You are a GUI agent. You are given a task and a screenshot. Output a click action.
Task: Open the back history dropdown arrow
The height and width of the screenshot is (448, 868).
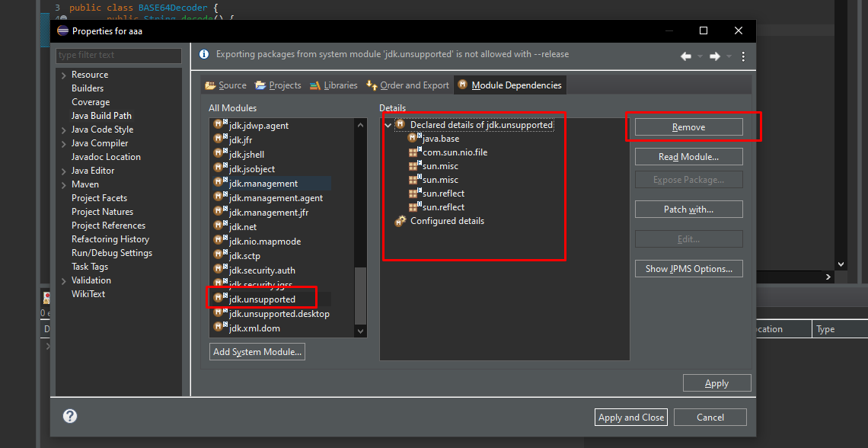(700, 56)
